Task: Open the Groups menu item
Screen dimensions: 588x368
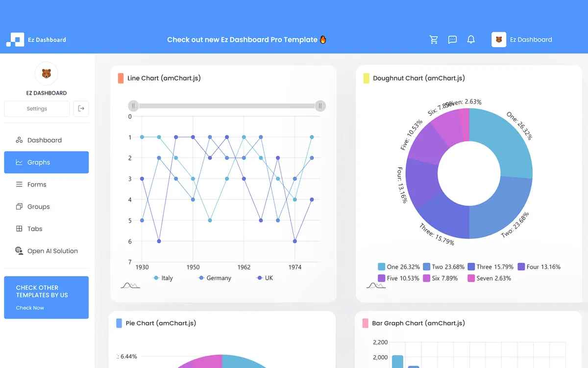Action: click(46, 207)
